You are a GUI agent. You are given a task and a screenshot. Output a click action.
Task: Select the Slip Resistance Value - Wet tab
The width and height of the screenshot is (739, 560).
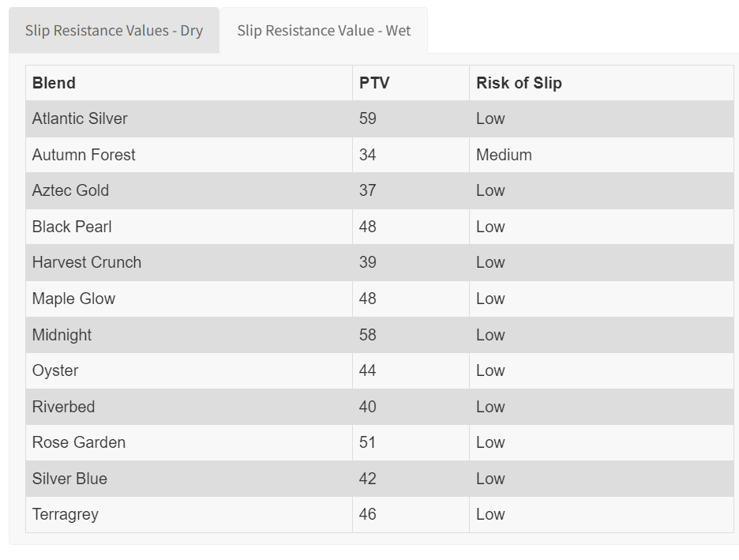point(324,31)
